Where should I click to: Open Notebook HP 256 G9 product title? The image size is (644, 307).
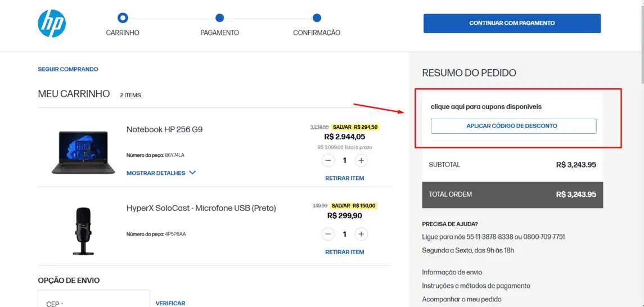[164, 129]
